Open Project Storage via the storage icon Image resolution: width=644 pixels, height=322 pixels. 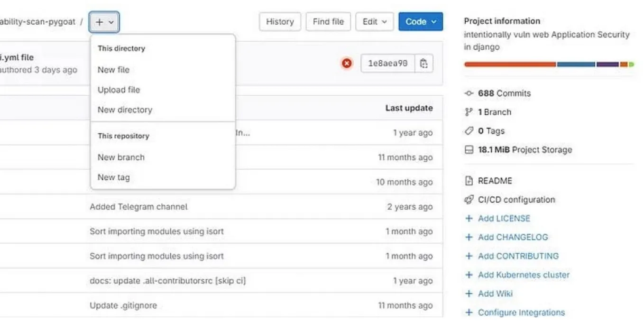[469, 149]
